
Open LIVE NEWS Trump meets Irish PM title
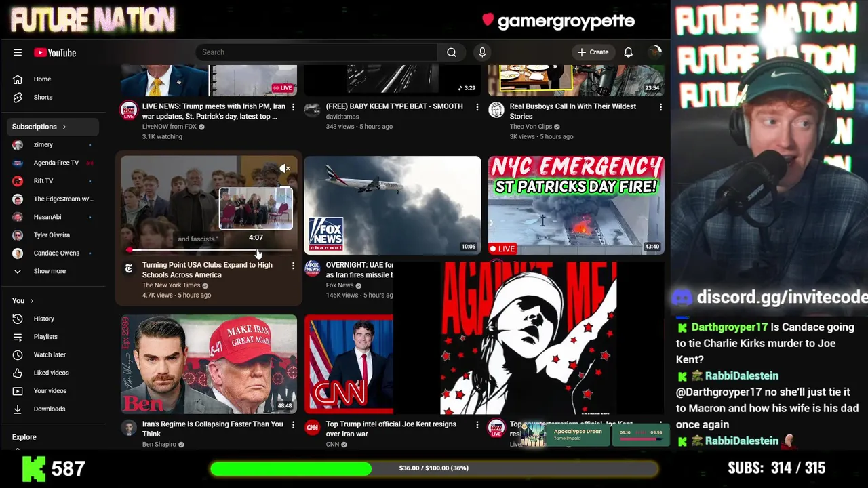coord(214,111)
